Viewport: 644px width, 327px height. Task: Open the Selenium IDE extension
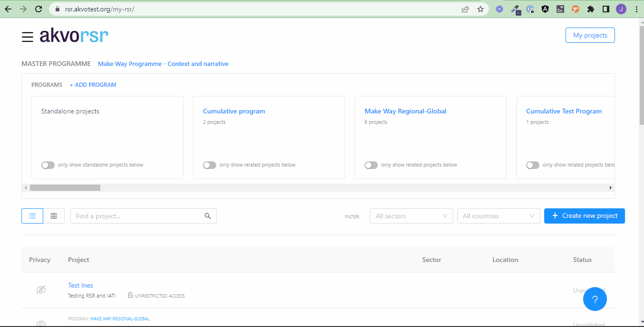[560, 9]
